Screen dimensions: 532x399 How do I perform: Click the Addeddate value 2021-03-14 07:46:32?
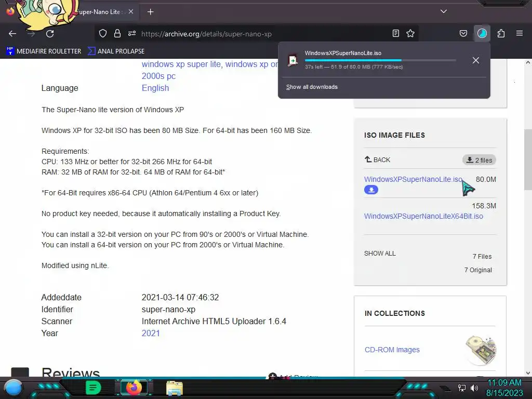click(x=180, y=298)
